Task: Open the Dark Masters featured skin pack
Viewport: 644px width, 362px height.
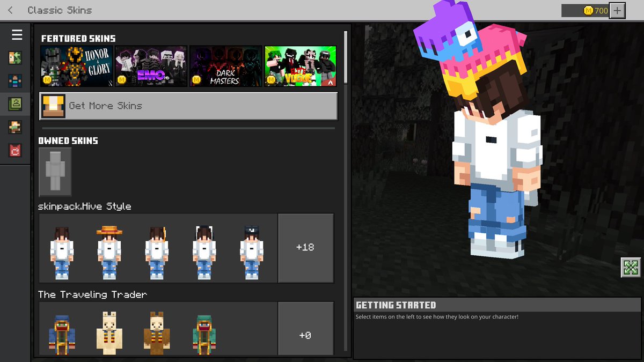Action: (226, 66)
